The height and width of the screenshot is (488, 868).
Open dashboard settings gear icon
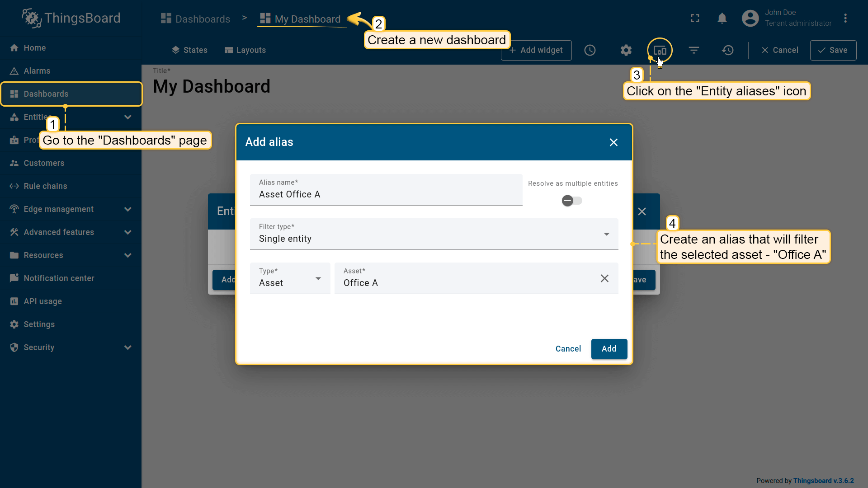pos(626,50)
